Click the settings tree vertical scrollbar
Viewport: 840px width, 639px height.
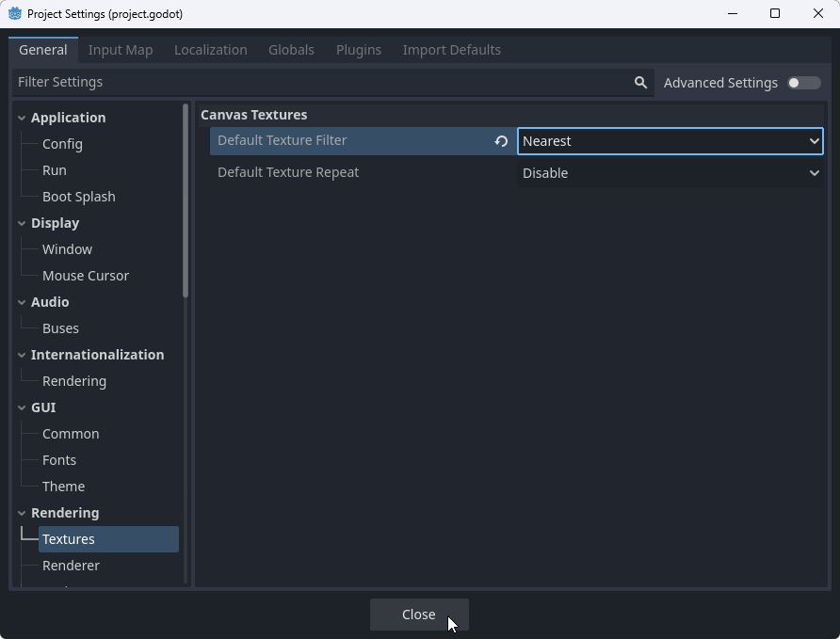pos(186,202)
